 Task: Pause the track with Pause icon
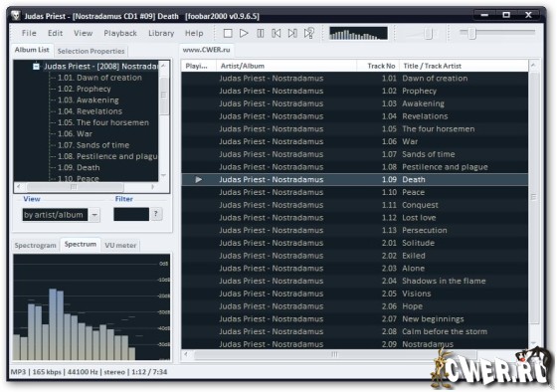(261, 34)
